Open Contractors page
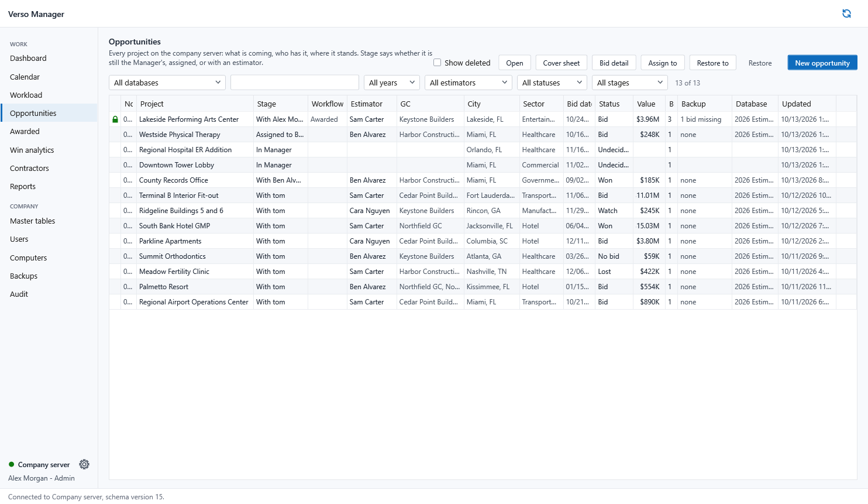 49,168
